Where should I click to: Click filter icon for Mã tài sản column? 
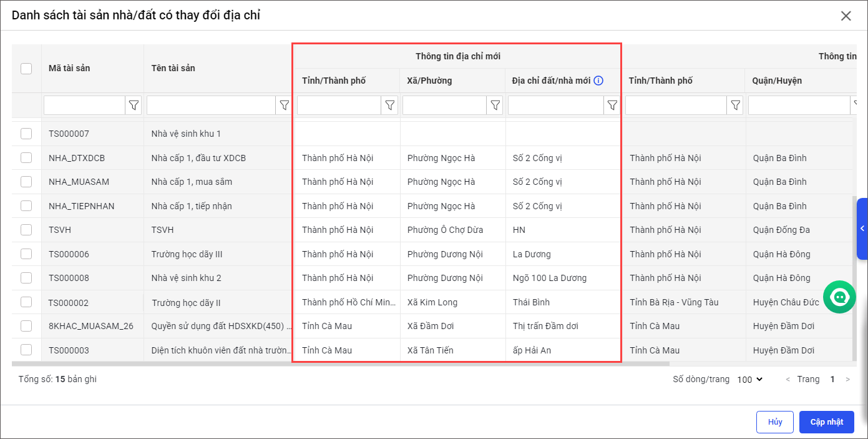(x=134, y=106)
